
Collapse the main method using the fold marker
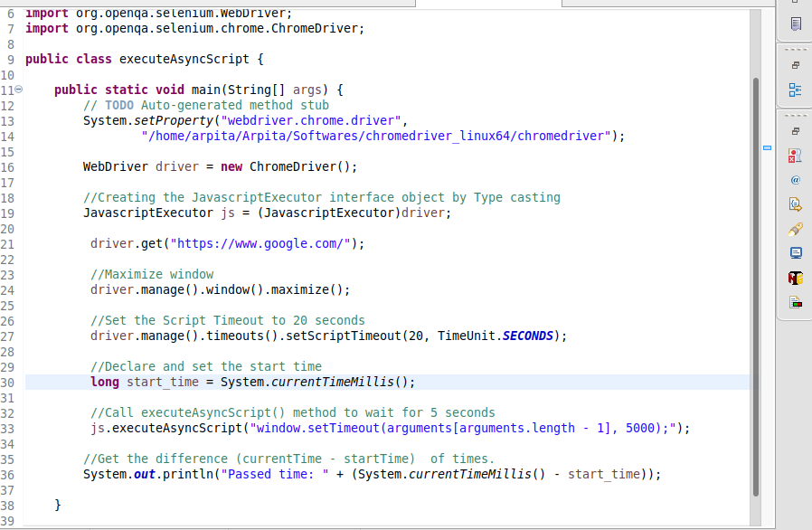click(x=18, y=89)
